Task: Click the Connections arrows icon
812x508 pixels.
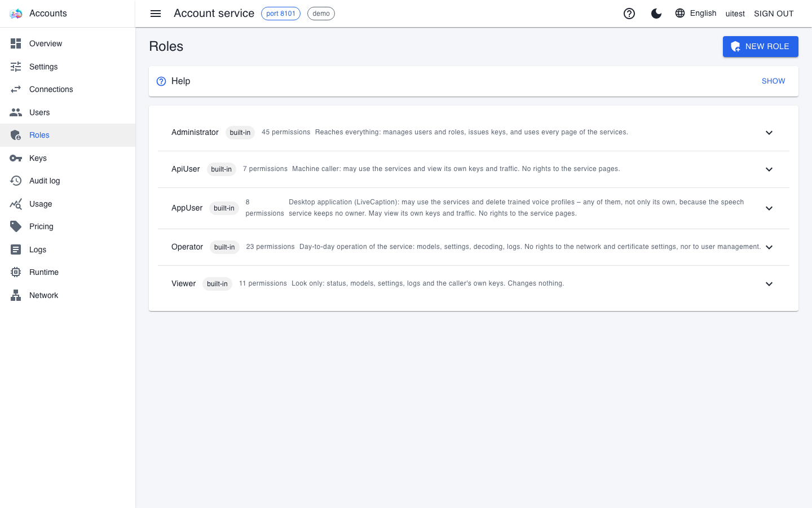Action: tap(16, 89)
